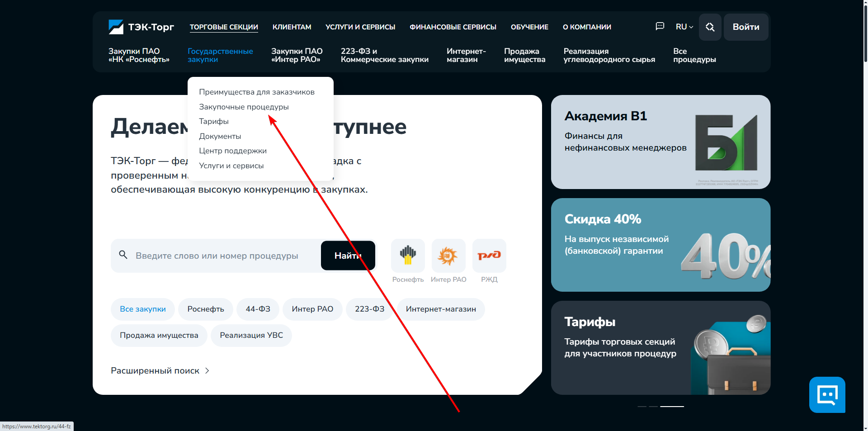Click the ТЭК-Торг logo
Viewport: 868px width, 431px height.
141,27
